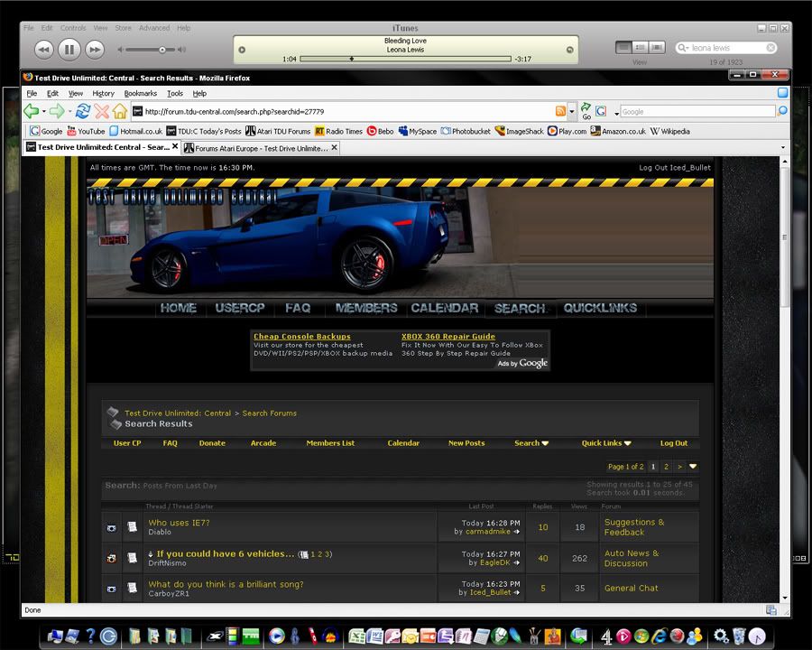Click RSS feed icon in address bar
This screenshot has width=812, height=650.
coord(560,111)
